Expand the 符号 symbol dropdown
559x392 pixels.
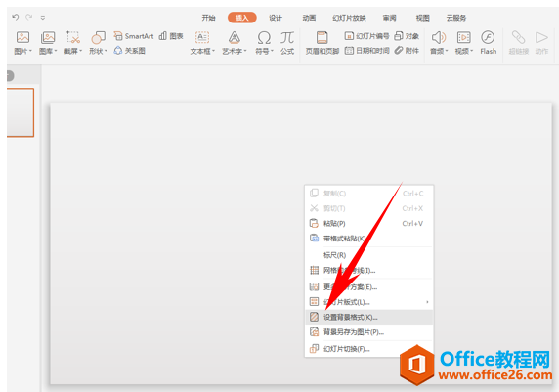272,52
